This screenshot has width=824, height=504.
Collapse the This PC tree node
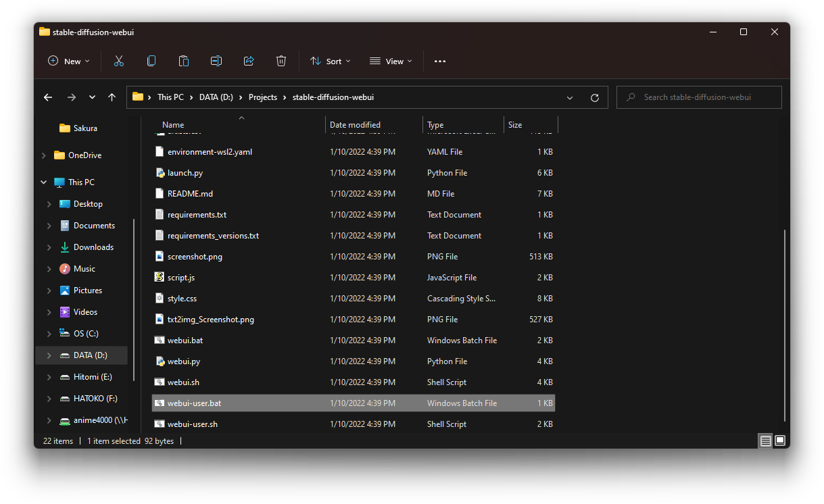tap(44, 182)
